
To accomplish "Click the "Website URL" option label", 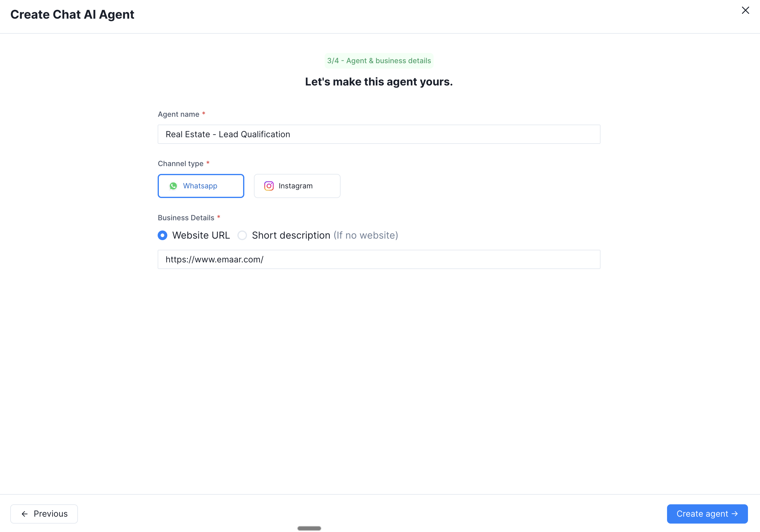I will (201, 235).
